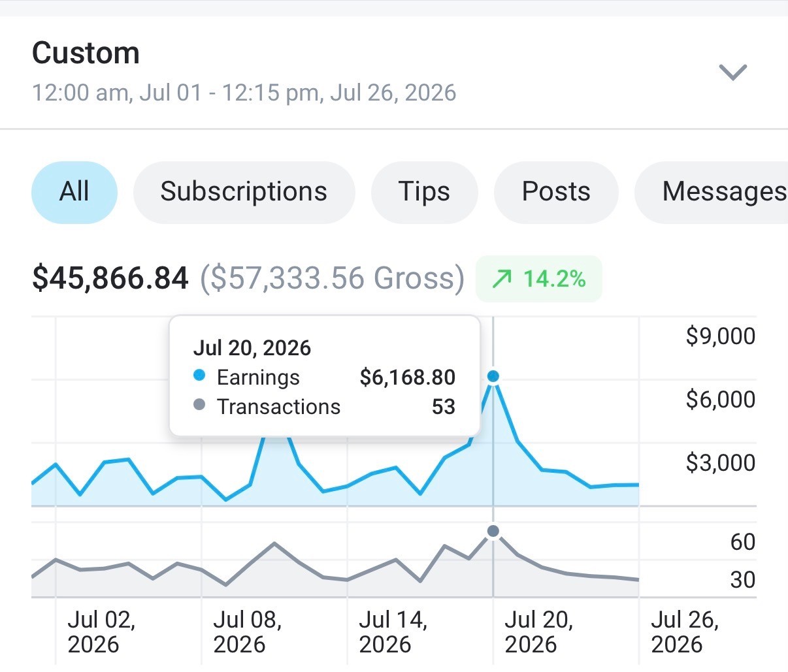Click the ($57,333.56 Gross) amount

[332, 278]
